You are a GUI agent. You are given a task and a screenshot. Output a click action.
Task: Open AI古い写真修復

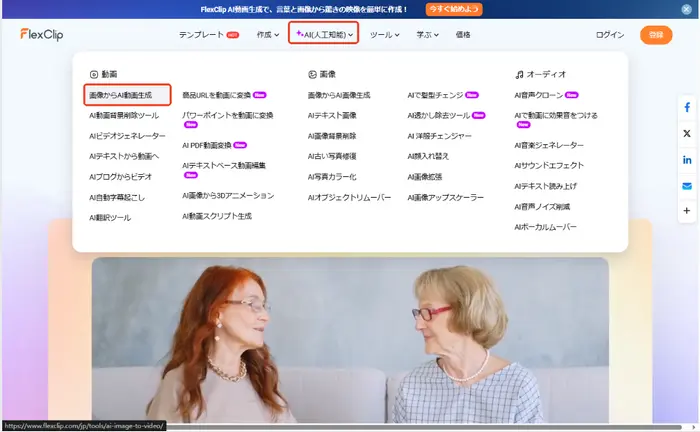point(332,156)
